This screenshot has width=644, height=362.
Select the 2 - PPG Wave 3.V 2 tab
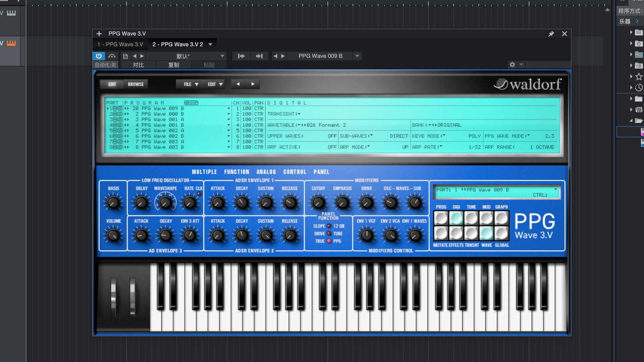pos(178,44)
